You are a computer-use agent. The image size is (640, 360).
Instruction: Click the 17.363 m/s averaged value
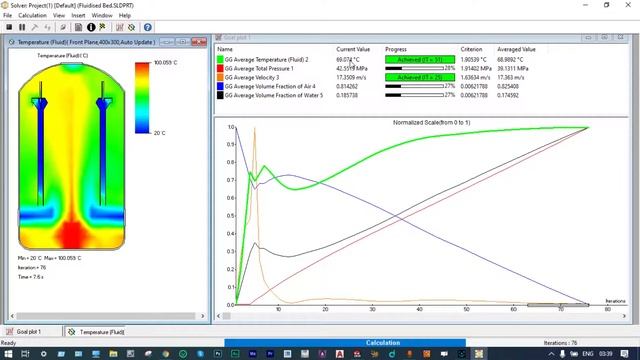tap(511, 78)
